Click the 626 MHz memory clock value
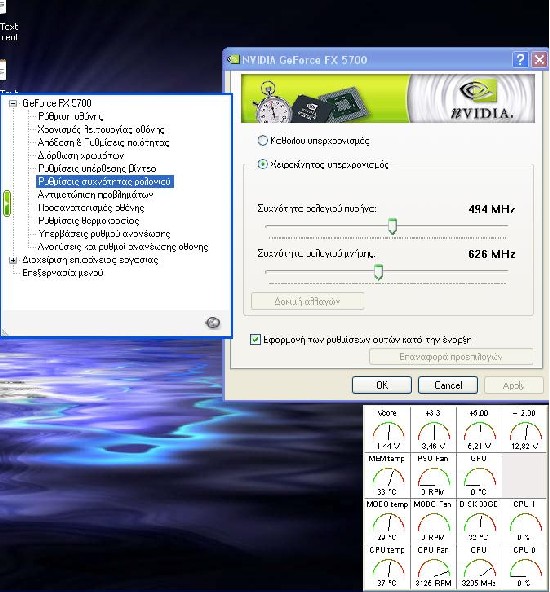 pos(491,254)
